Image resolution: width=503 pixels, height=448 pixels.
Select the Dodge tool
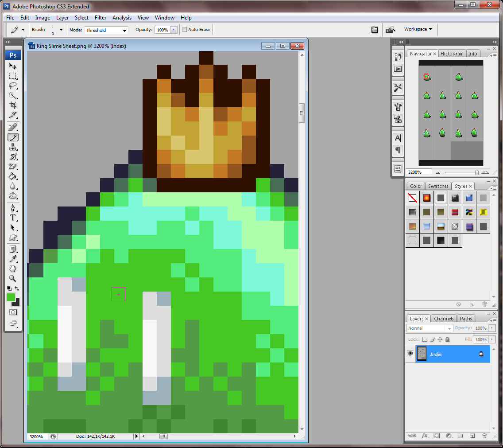(13, 196)
